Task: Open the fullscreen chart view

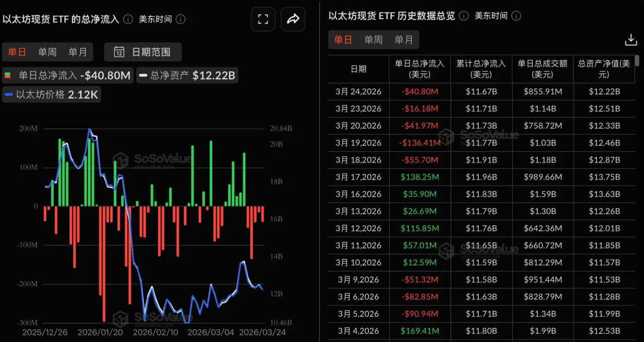Action: (x=263, y=19)
